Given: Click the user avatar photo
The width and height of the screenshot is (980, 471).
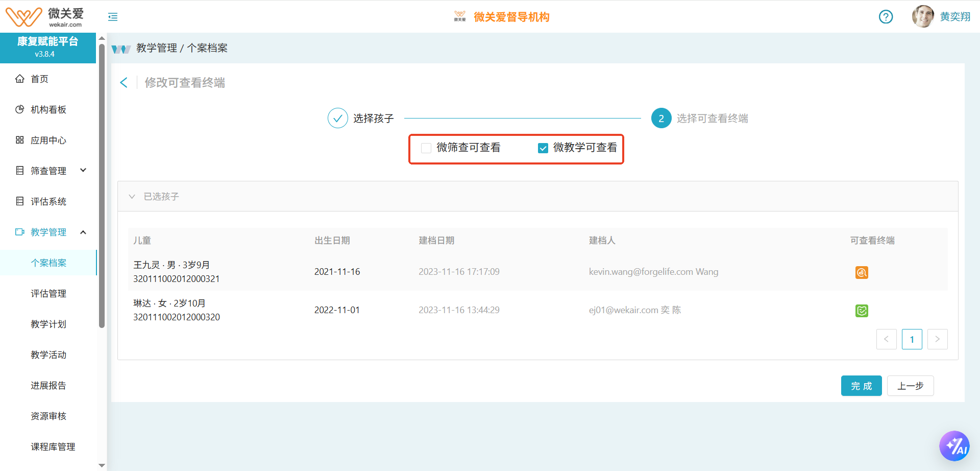Looking at the screenshot, I should pyautogui.click(x=922, y=17).
